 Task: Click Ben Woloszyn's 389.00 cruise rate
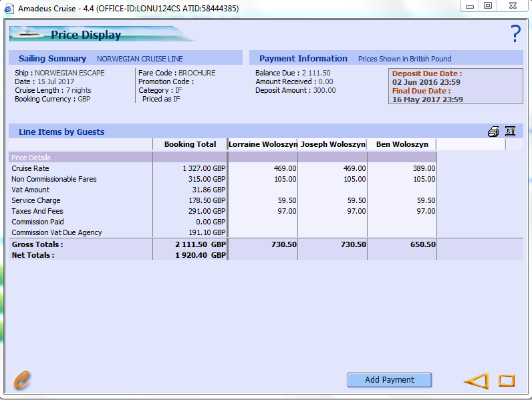[x=424, y=168]
